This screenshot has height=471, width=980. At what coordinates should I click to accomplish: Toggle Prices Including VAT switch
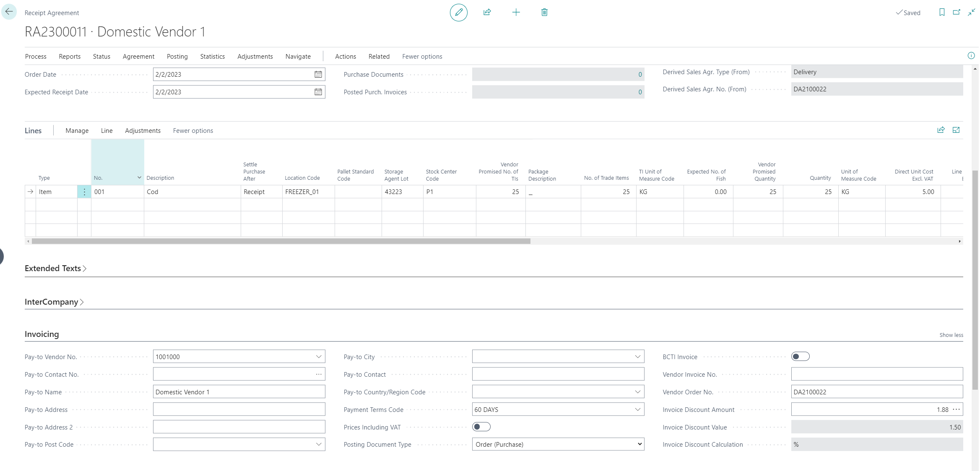[481, 427]
